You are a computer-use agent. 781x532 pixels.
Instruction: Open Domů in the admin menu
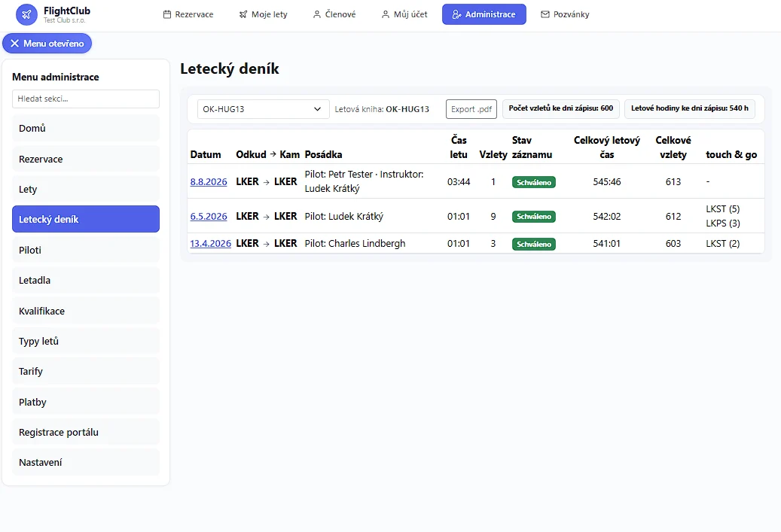pyautogui.click(x=86, y=129)
